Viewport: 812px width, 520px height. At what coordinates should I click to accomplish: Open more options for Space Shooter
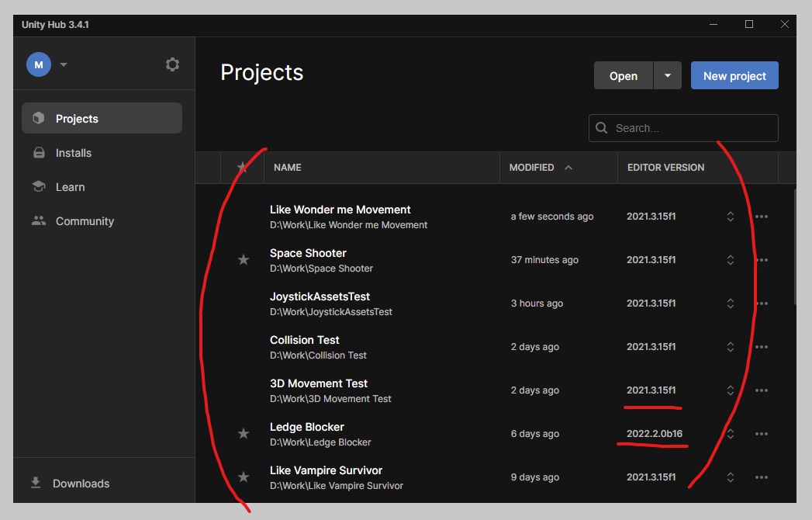point(762,260)
